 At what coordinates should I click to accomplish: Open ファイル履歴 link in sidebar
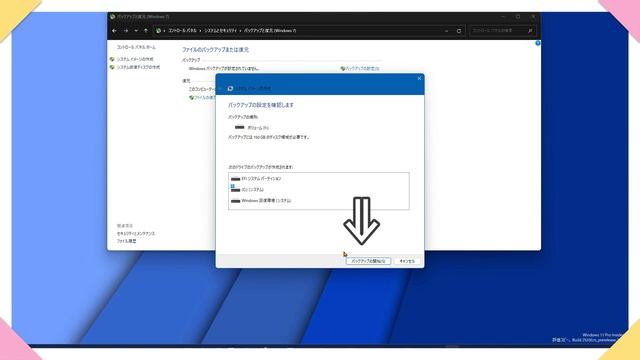[127, 241]
